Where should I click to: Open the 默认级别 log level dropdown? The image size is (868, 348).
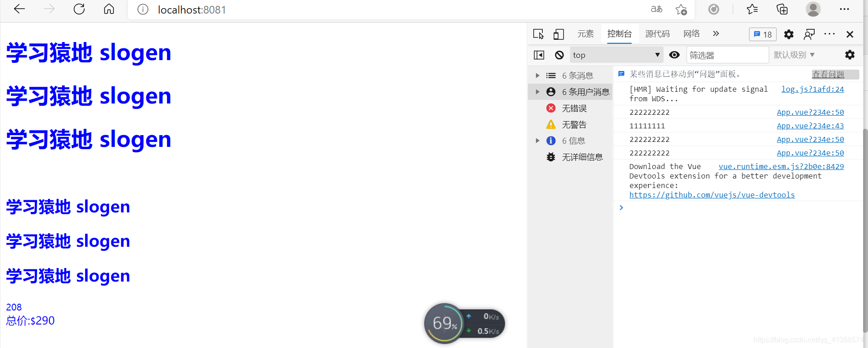[794, 55]
